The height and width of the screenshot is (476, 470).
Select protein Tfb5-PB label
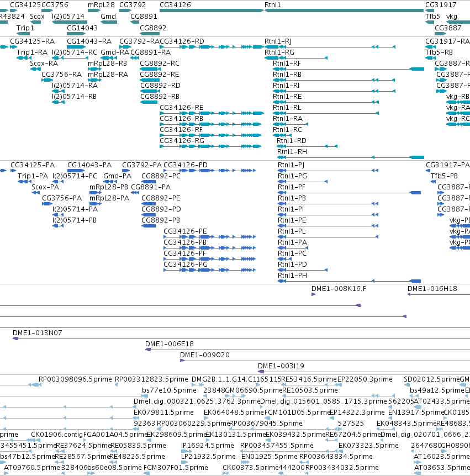pyautogui.click(x=444, y=176)
